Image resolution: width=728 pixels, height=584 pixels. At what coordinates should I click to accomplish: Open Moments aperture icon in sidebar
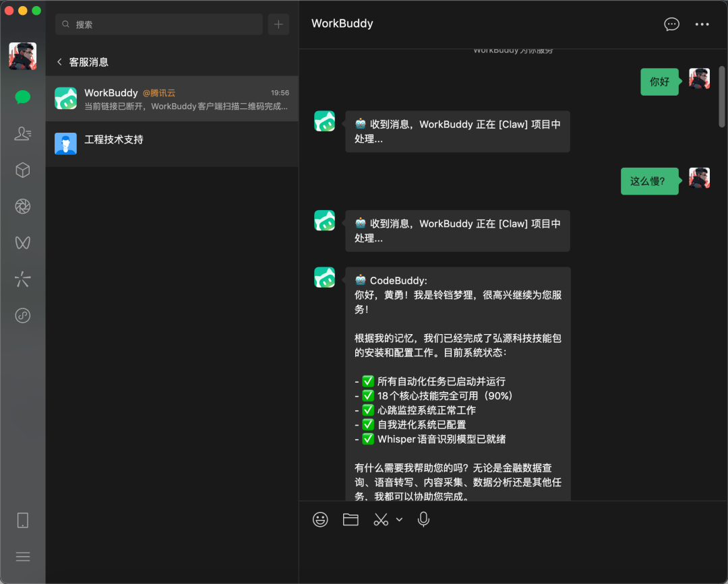(x=23, y=206)
